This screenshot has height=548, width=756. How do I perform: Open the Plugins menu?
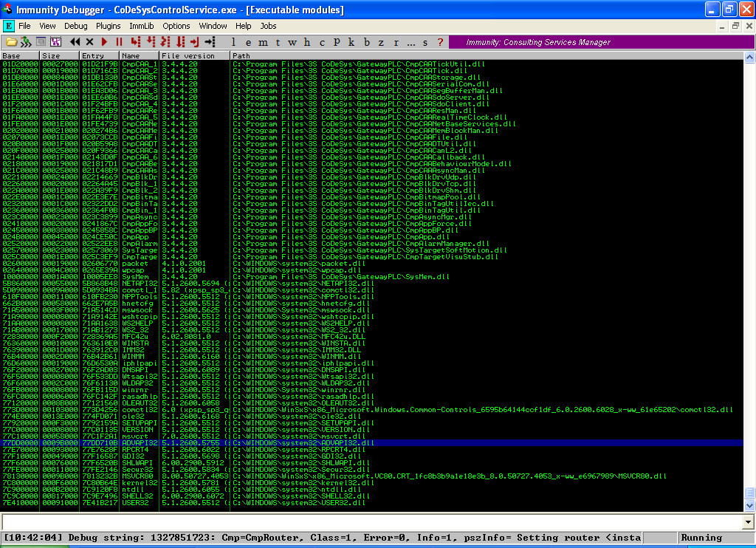coord(109,26)
